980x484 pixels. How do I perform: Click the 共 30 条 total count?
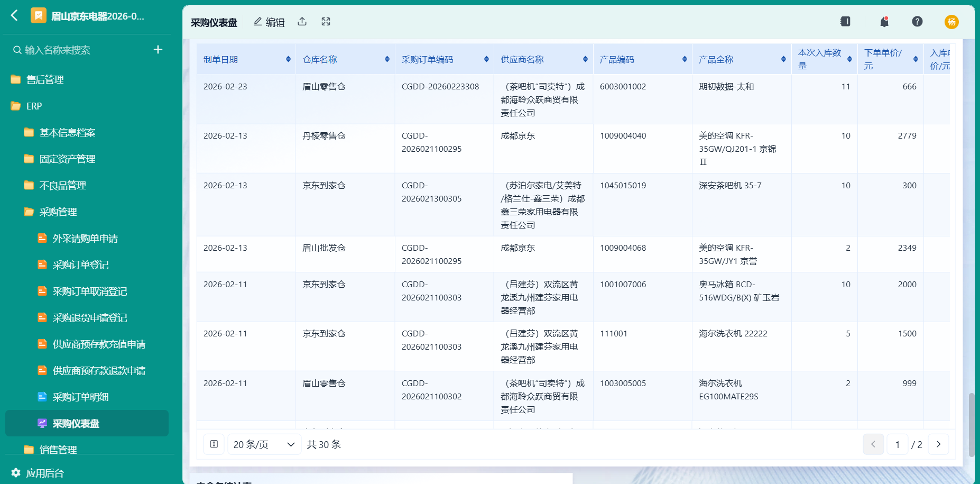(x=324, y=444)
